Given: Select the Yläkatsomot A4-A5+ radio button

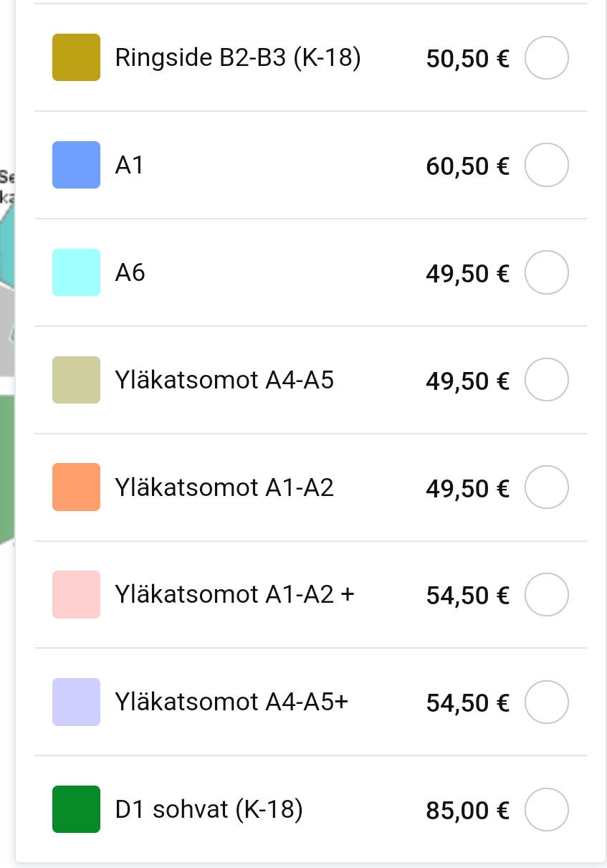Looking at the screenshot, I should (x=547, y=702).
